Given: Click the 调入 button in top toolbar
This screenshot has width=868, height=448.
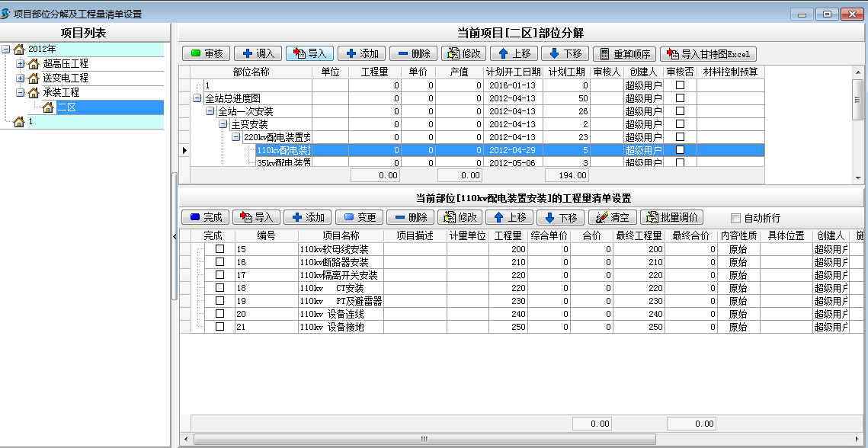Looking at the screenshot, I should [258, 53].
